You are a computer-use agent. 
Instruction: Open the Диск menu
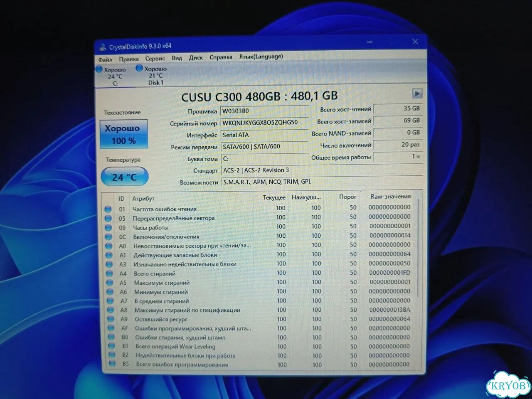(x=196, y=58)
